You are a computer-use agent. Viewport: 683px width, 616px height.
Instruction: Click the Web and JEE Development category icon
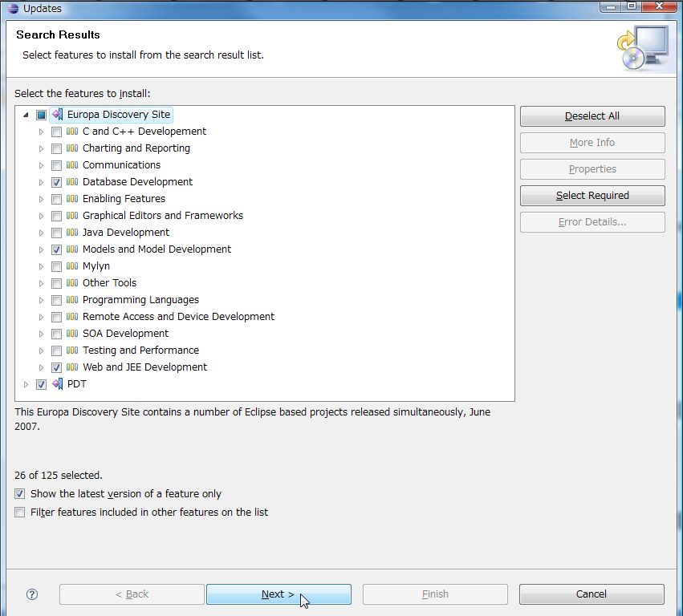72,367
